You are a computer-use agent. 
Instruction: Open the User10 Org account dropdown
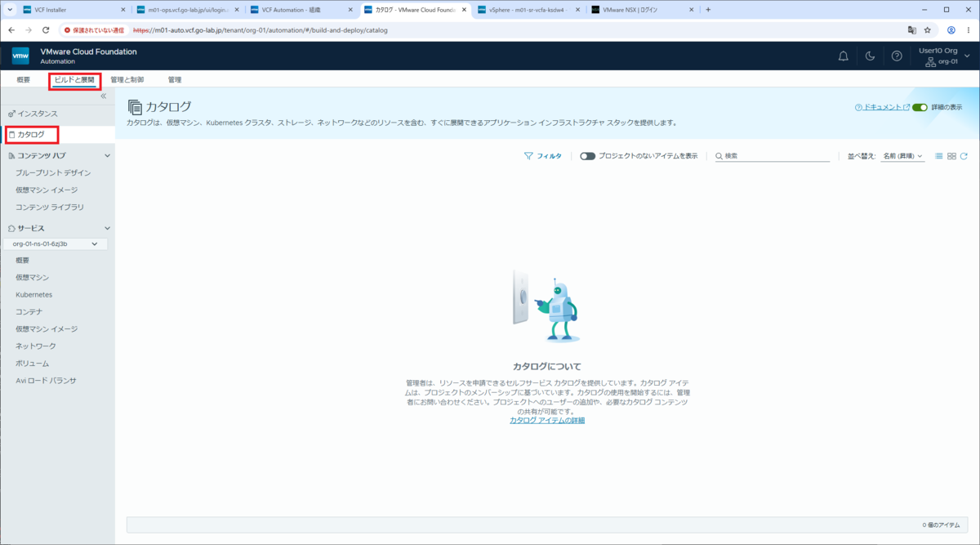(x=943, y=56)
